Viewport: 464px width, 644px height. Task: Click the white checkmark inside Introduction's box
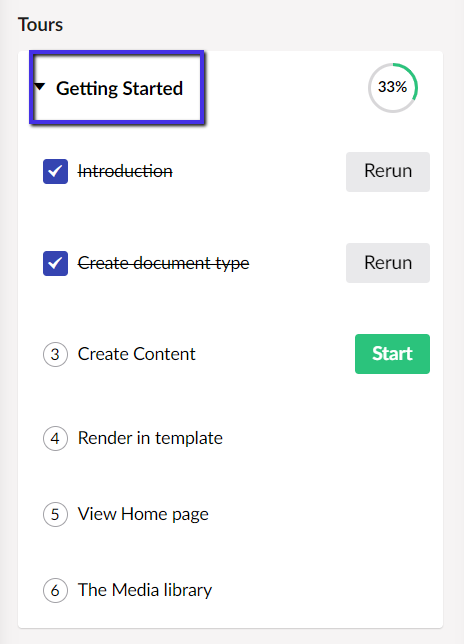55,171
